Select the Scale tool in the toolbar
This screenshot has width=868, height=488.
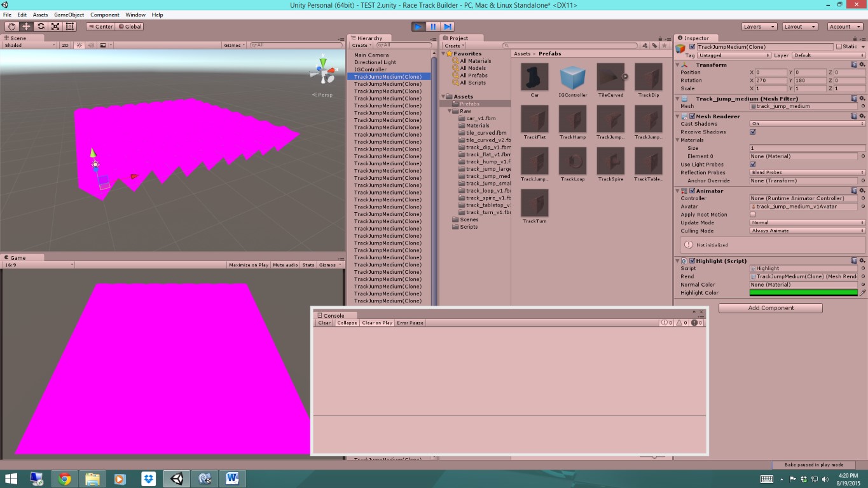pyautogui.click(x=55, y=27)
